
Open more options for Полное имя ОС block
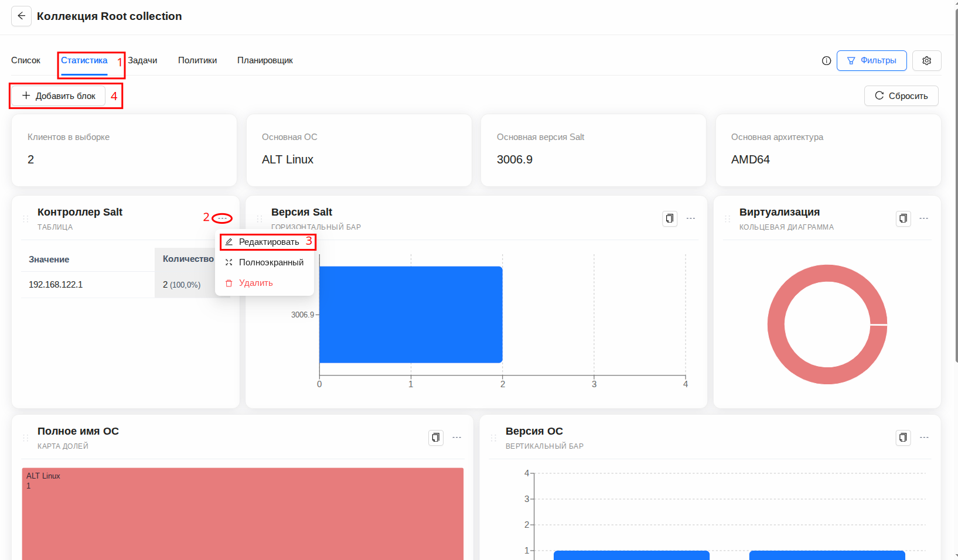457,438
